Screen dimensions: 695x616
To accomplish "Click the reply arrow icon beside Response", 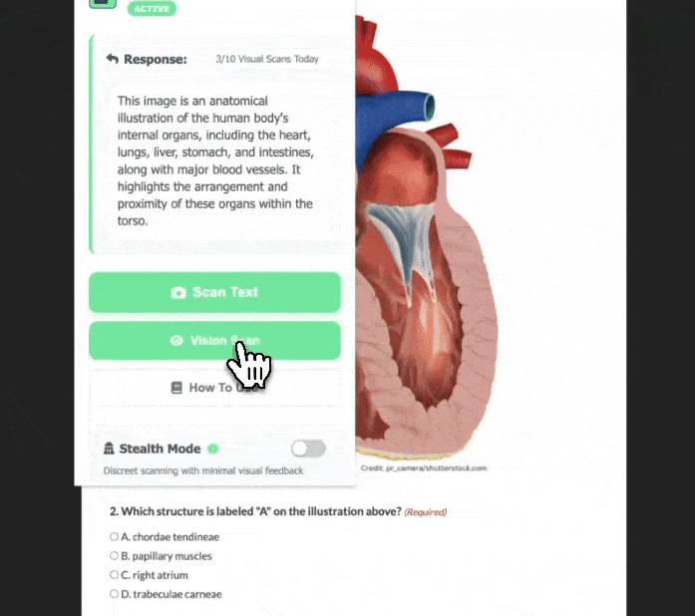I will (x=112, y=59).
